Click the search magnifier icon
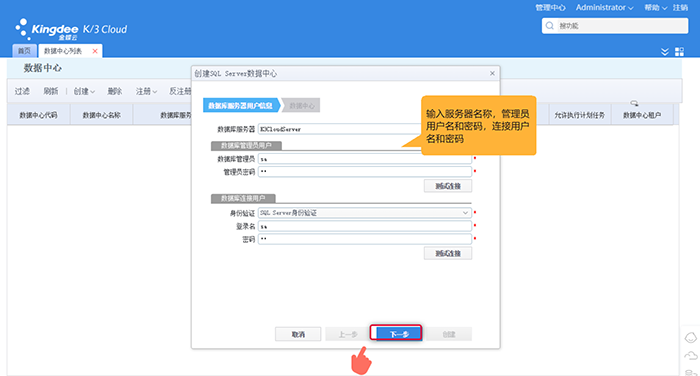The image size is (700, 376). (x=550, y=26)
